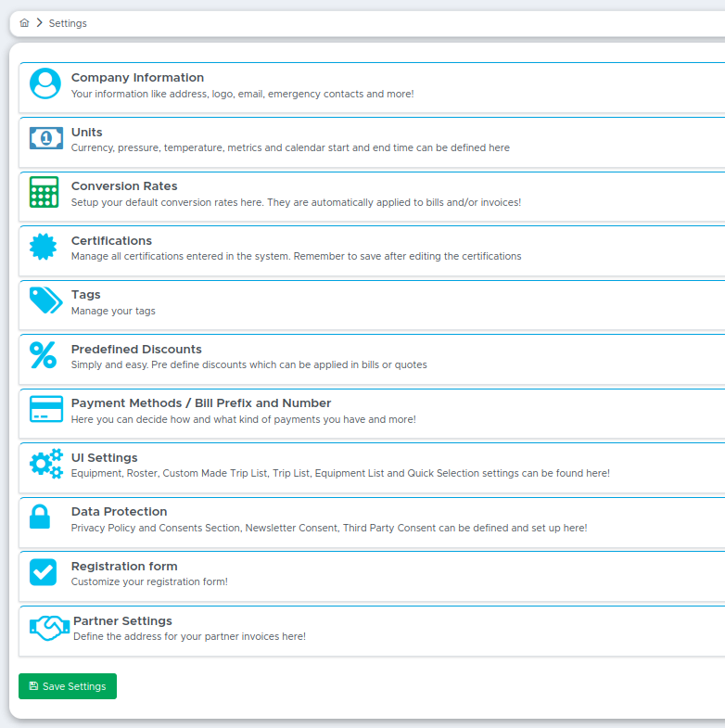Click 'Customize your registration form!' text
This screenshot has height=728, width=725.
[149, 582]
